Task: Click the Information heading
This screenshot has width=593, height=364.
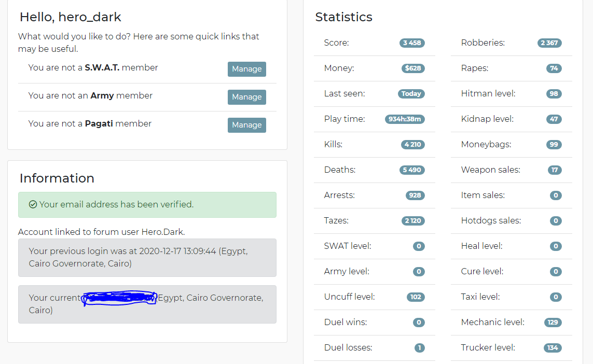Action: [57, 178]
